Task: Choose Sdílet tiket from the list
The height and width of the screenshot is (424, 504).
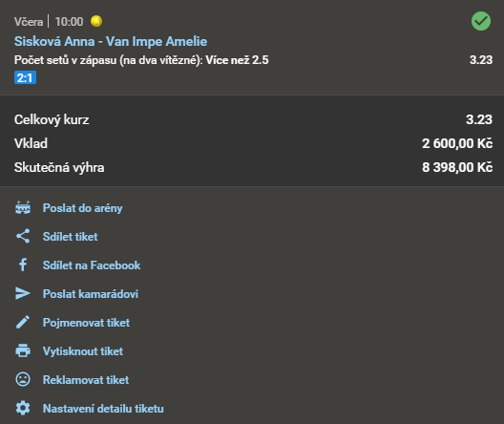Action: 70,237
